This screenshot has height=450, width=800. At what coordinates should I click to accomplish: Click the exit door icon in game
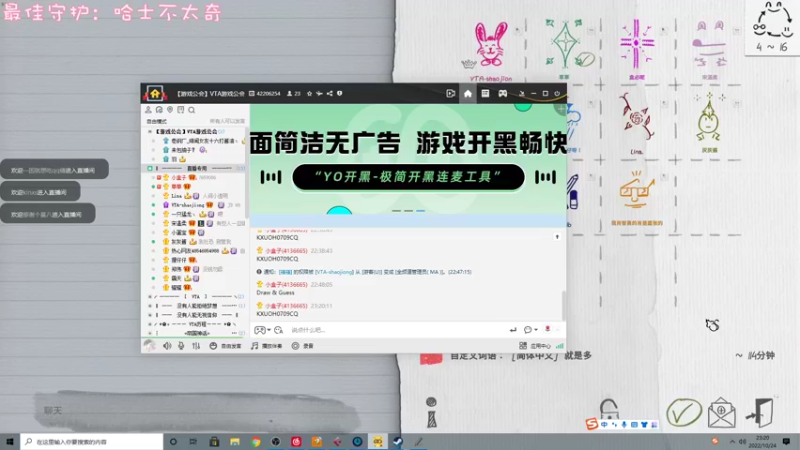point(760,412)
